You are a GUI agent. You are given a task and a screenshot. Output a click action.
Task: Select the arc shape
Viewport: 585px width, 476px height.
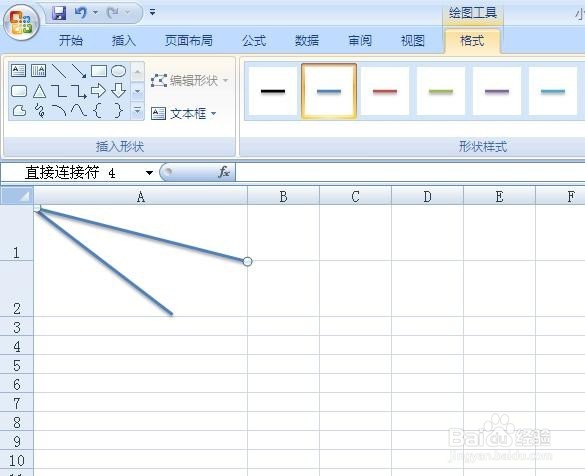pyautogui.click(x=59, y=111)
